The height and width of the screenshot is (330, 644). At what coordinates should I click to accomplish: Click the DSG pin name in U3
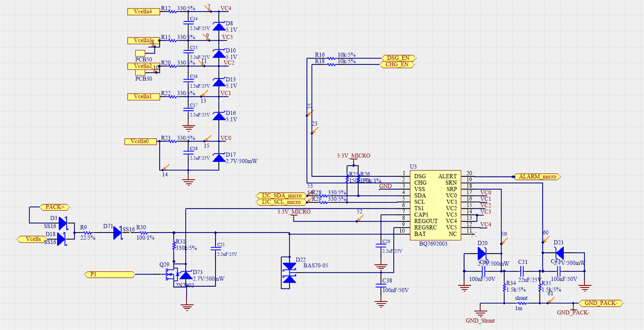point(420,176)
